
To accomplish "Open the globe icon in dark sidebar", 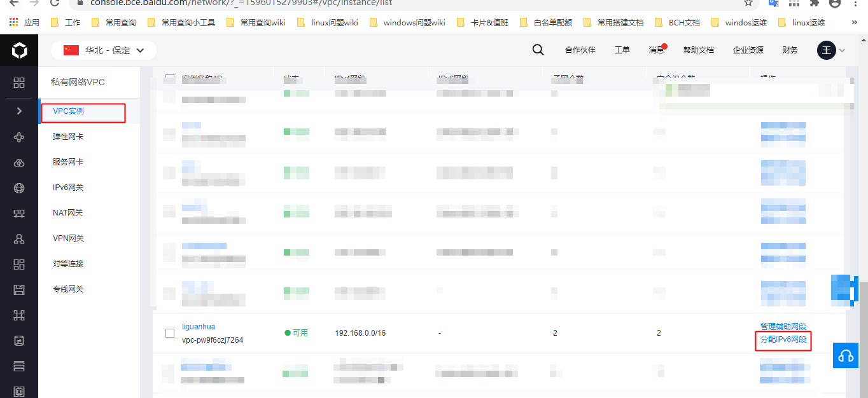I will click(19, 188).
